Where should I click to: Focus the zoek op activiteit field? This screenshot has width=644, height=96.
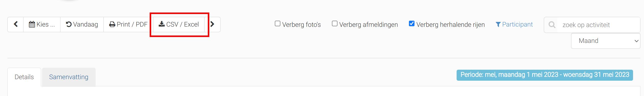point(598,25)
